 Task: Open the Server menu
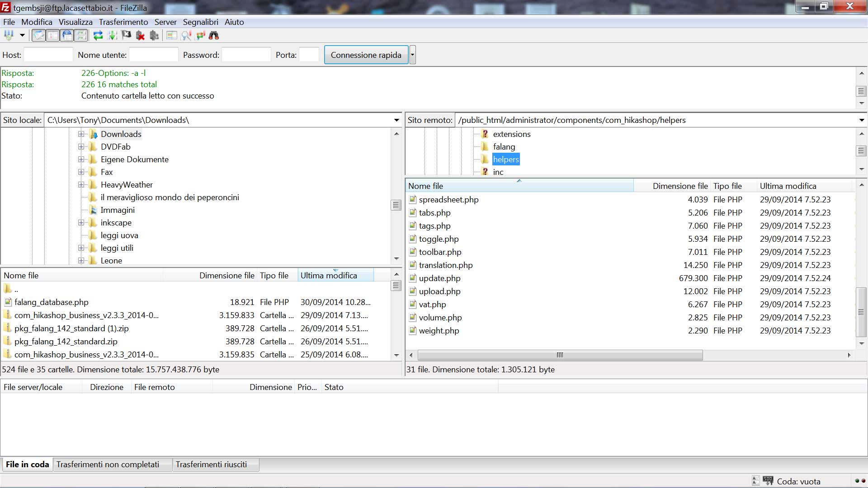pyautogui.click(x=165, y=22)
